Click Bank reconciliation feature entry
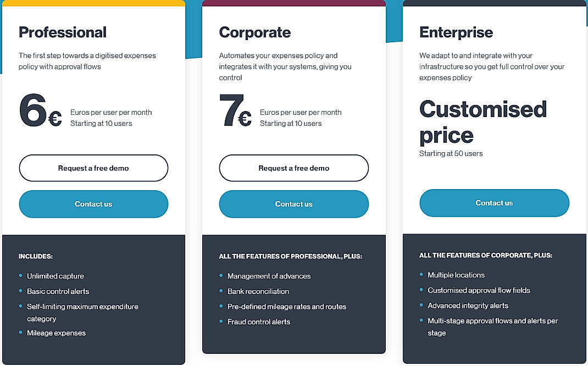 (x=258, y=291)
